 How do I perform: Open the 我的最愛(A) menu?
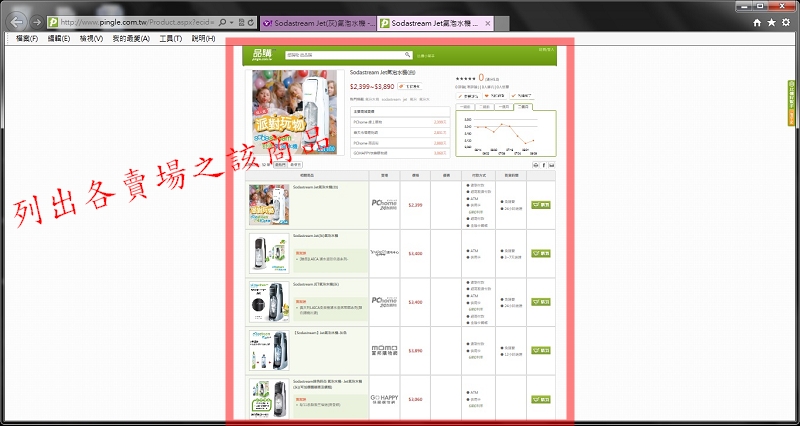coord(131,39)
